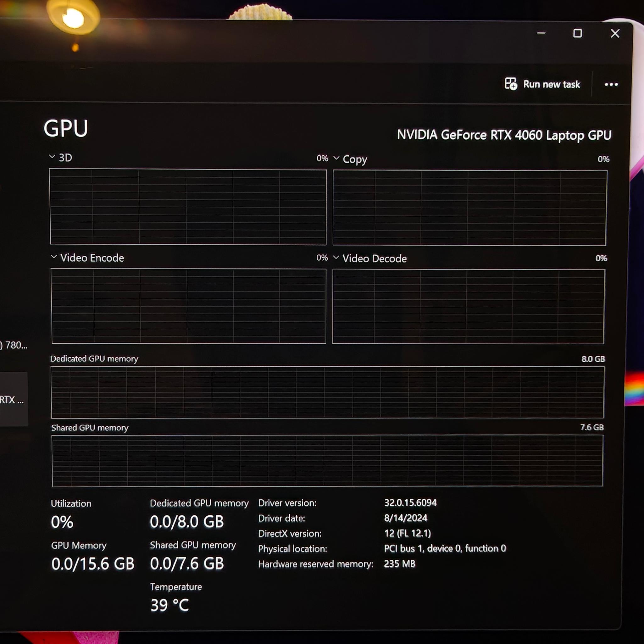Click NVIDIA GeForce RTX 4060 Laptop GPU name
The height and width of the screenshot is (644, 644).
(x=504, y=135)
